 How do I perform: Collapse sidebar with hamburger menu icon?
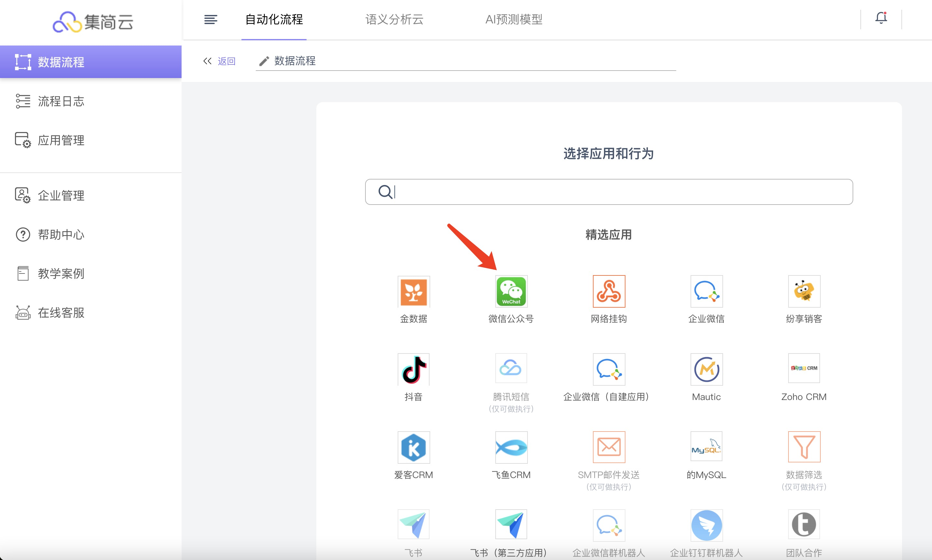pyautogui.click(x=210, y=20)
